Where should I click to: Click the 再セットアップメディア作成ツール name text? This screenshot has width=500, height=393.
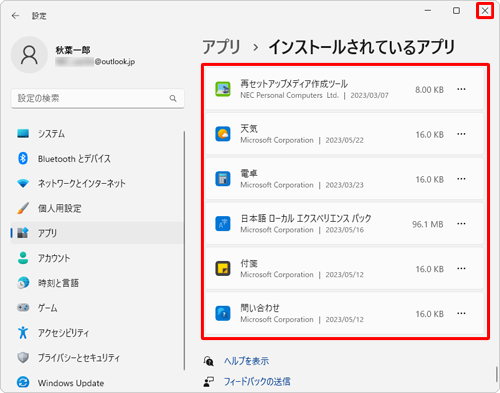[294, 84]
